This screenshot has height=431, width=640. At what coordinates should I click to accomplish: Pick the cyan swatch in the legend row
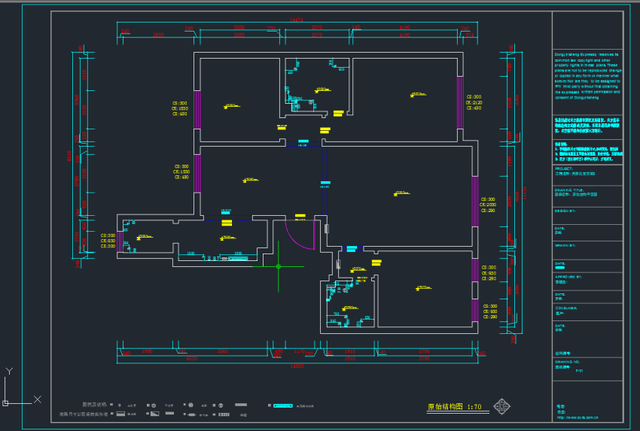click(x=283, y=406)
